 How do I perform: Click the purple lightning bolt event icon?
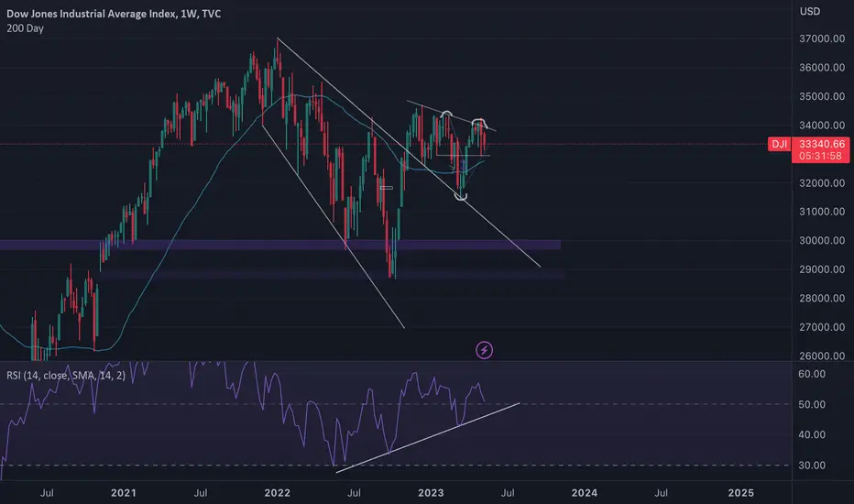[x=484, y=350]
